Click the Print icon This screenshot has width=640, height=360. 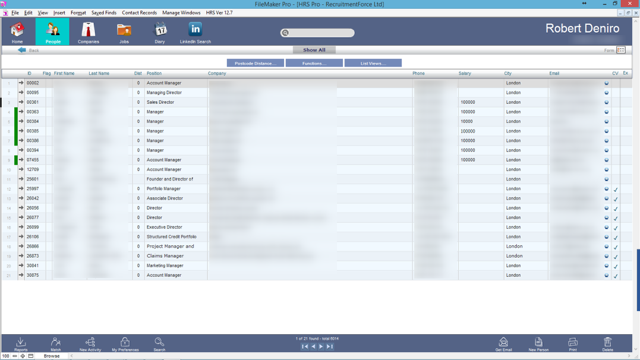(573, 342)
